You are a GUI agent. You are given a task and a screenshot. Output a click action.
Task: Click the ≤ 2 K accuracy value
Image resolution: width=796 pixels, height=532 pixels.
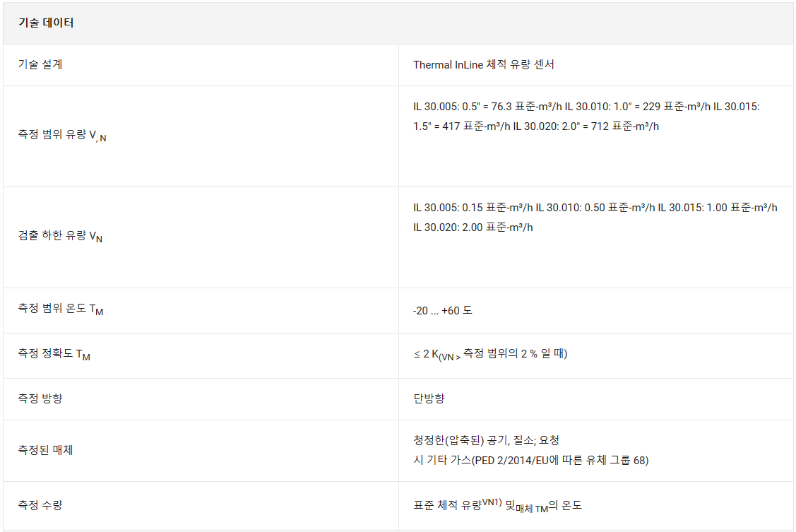point(490,355)
